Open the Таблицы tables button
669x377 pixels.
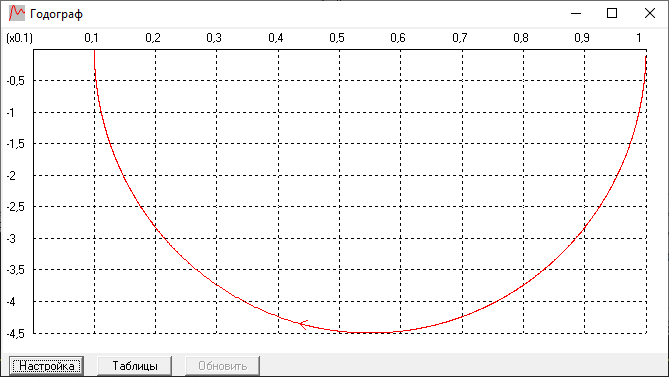click(135, 366)
